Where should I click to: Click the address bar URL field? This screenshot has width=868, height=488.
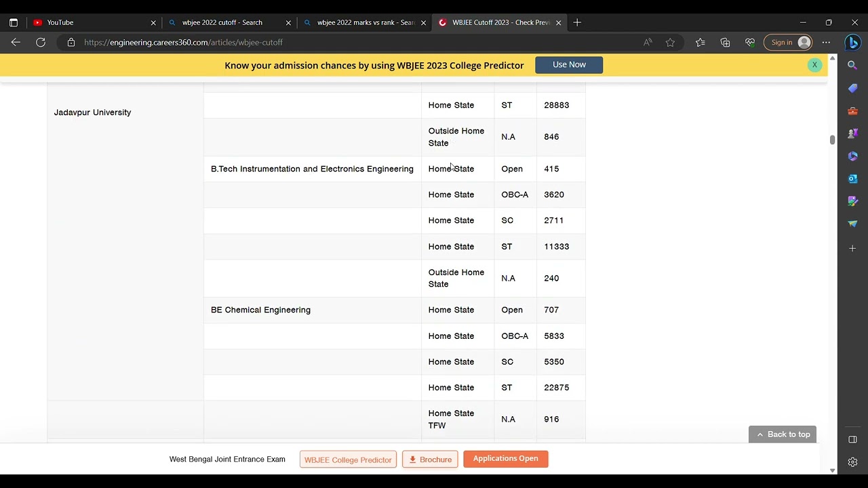353,42
